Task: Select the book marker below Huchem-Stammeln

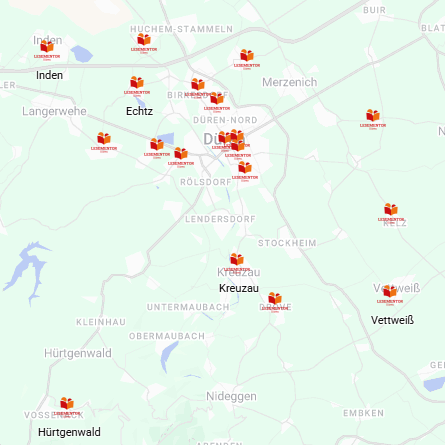Action: (x=144, y=42)
